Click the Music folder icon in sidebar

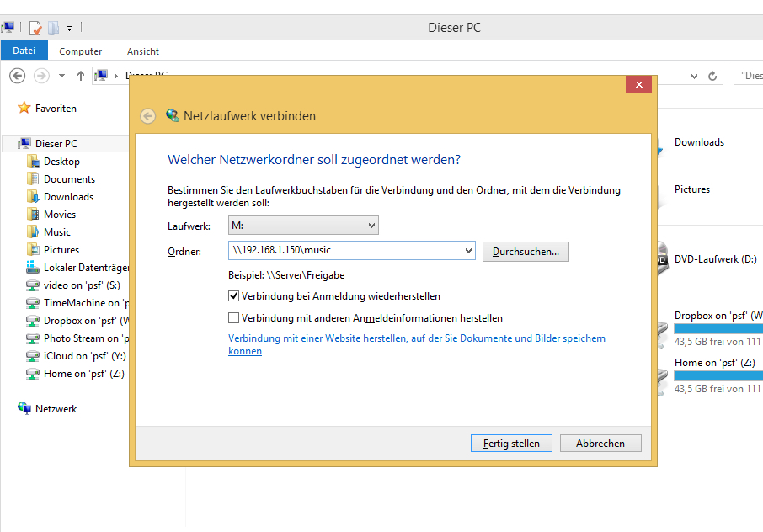33,232
